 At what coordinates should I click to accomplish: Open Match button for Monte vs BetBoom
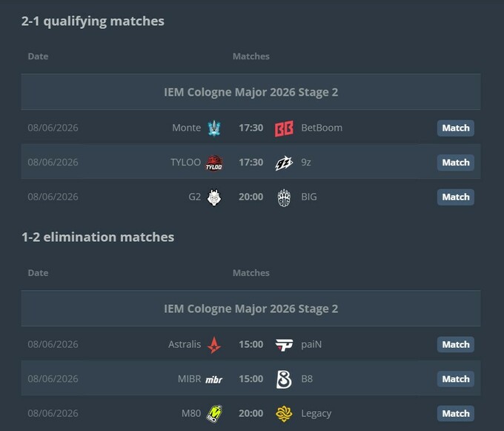pos(456,128)
